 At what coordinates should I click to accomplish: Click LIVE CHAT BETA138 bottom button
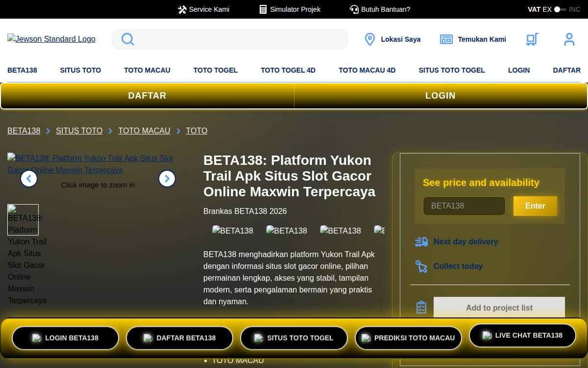(522, 336)
